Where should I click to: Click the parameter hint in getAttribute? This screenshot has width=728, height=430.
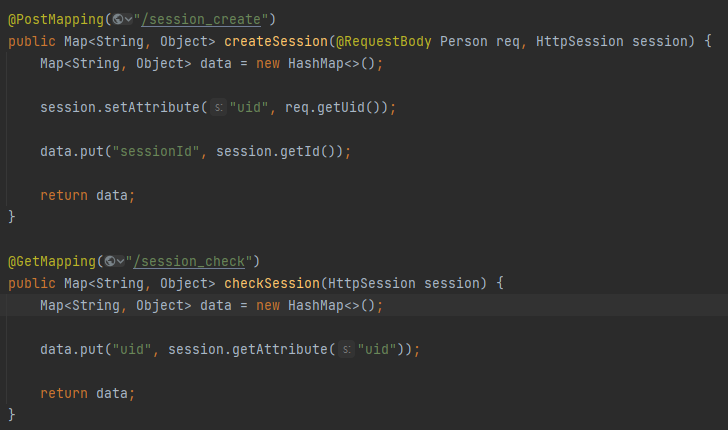tap(346, 349)
